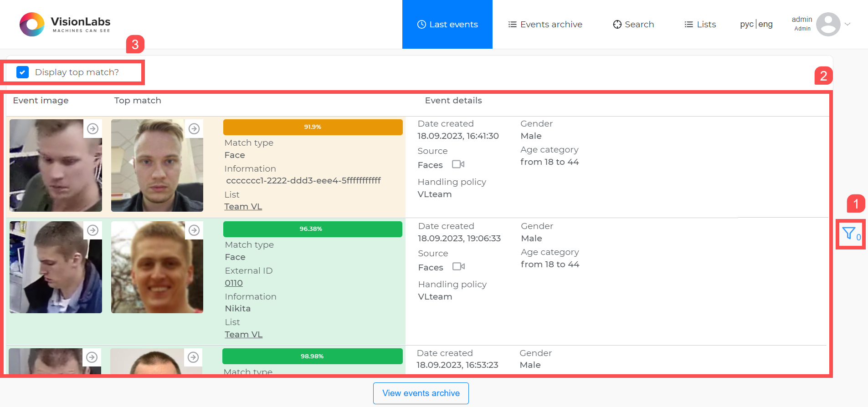Click arrow icon on second event image

[x=93, y=230]
